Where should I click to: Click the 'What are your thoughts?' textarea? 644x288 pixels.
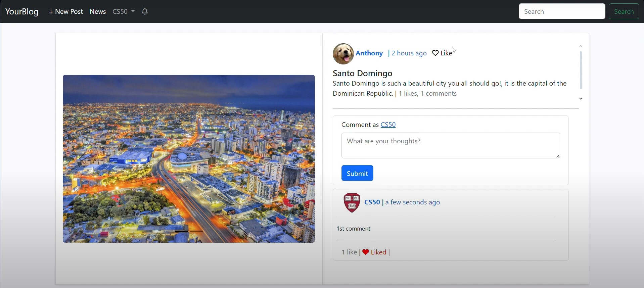[x=450, y=146]
